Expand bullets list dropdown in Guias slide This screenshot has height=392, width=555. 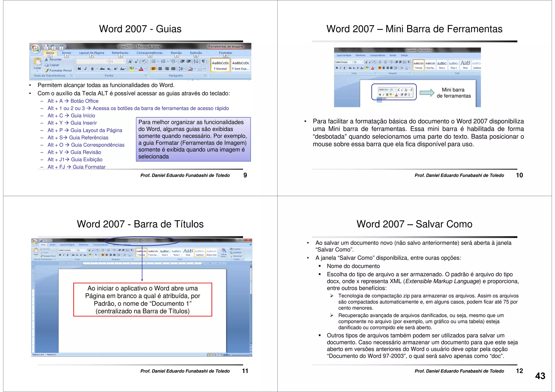(x=158, y=61)
